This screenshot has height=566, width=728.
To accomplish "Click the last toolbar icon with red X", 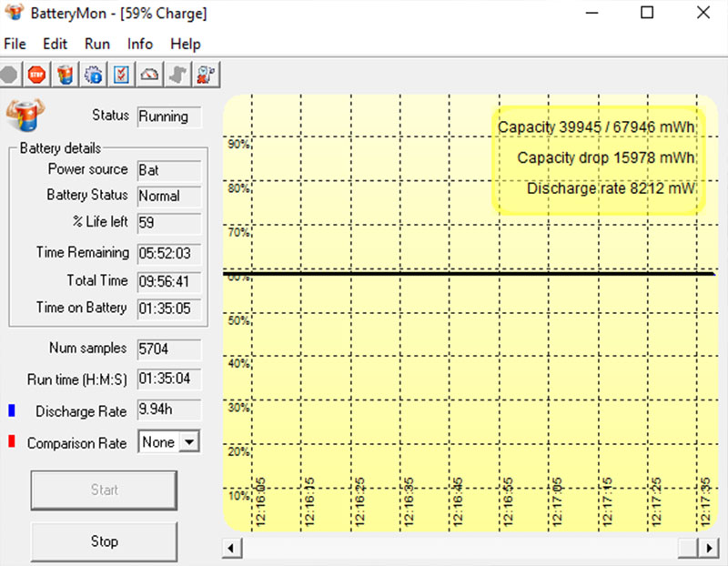I will click(x=206, y=75).
